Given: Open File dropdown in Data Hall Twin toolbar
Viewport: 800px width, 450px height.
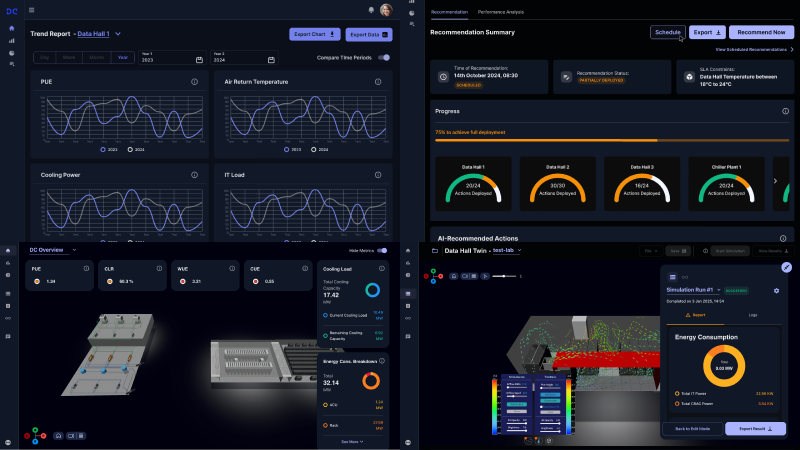Looking at the screenshot, I should [x=651, y=251].
